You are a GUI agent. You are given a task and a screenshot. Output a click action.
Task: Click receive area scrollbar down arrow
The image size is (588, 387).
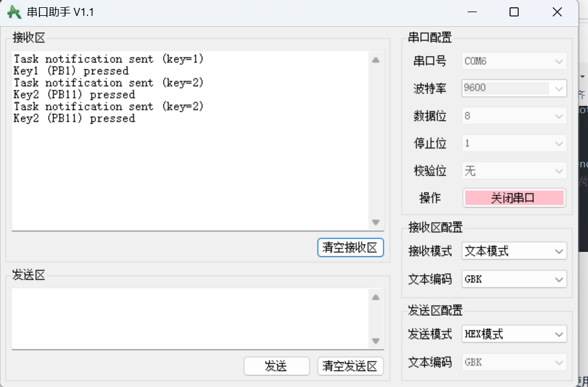pos(376,222)
